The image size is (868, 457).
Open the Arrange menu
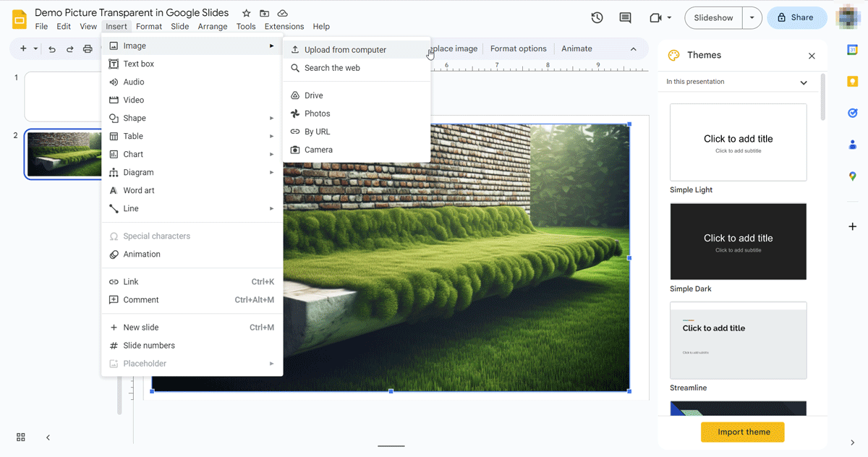tap(213, 27)
